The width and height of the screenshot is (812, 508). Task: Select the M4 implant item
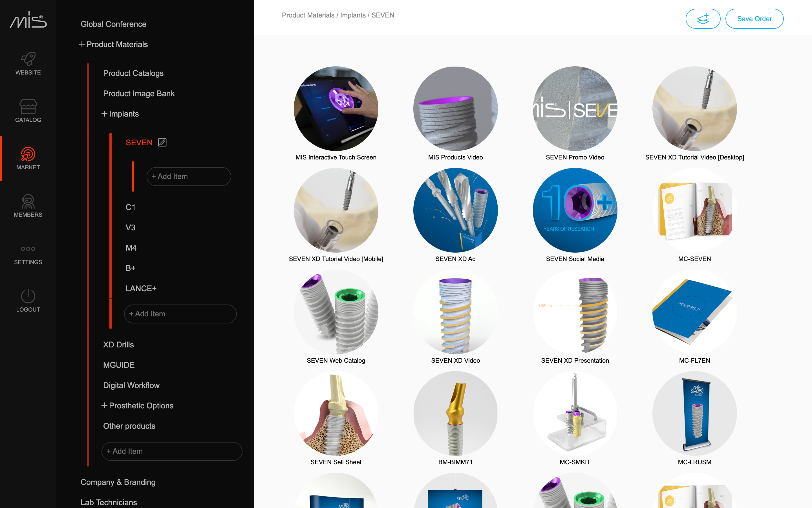click(x=131, y=248)
